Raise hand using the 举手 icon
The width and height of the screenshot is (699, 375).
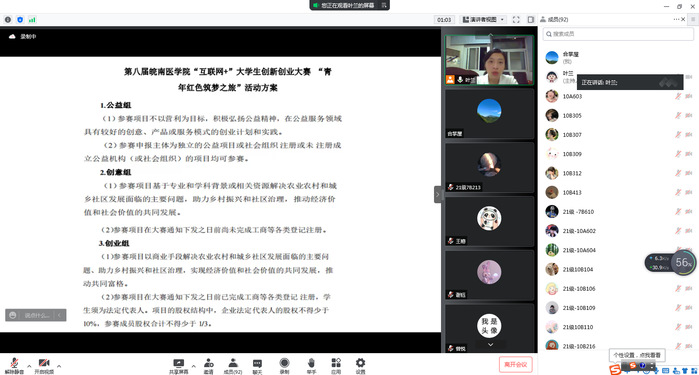coord(311,363)
